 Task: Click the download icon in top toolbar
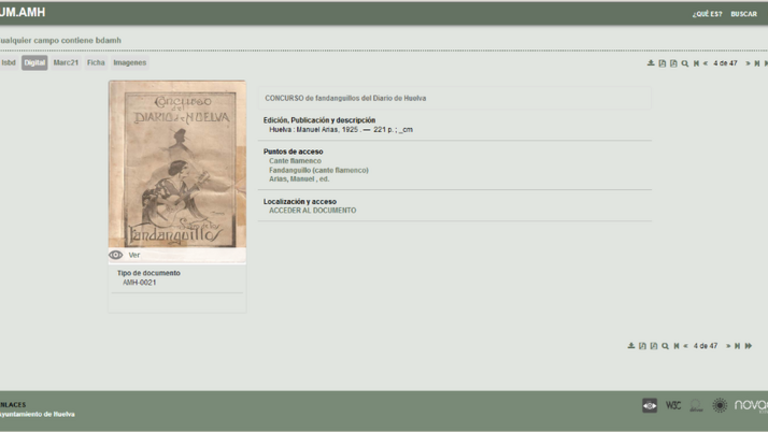pyautogui.click(x=651, y=63)
